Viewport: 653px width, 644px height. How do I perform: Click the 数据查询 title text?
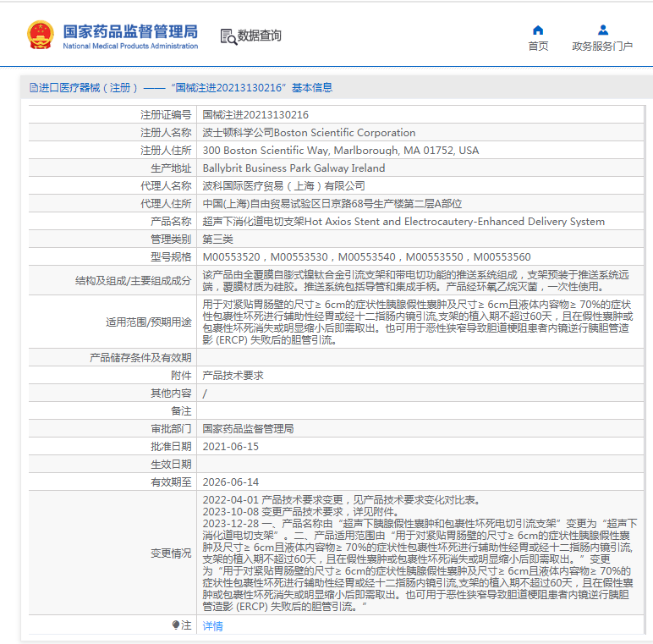pos(259,36)
